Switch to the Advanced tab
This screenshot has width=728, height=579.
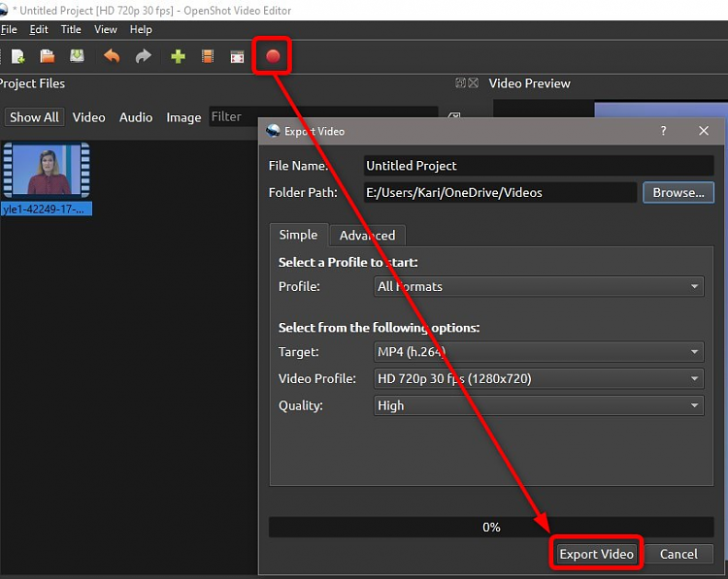(x=367, y=236)
